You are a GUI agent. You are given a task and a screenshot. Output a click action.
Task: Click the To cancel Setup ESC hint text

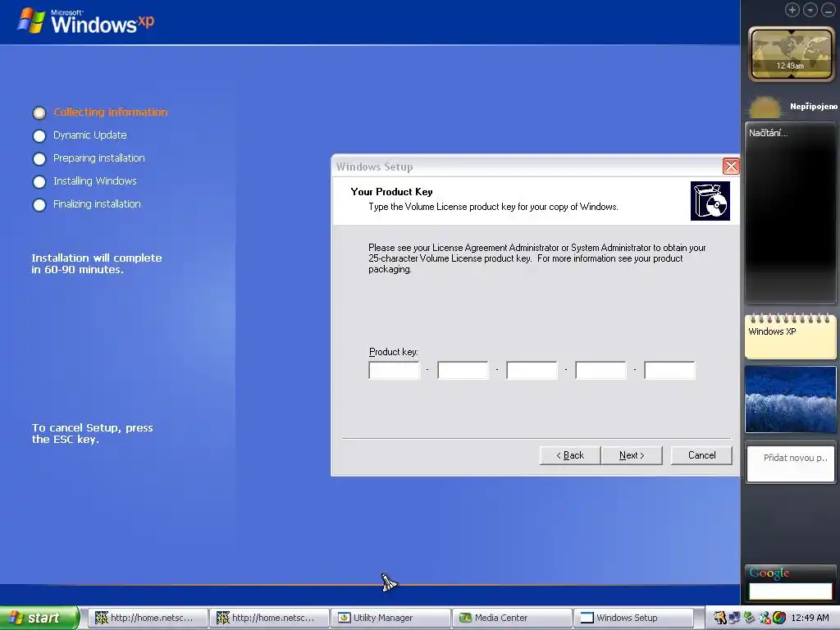tap(92, 433)
